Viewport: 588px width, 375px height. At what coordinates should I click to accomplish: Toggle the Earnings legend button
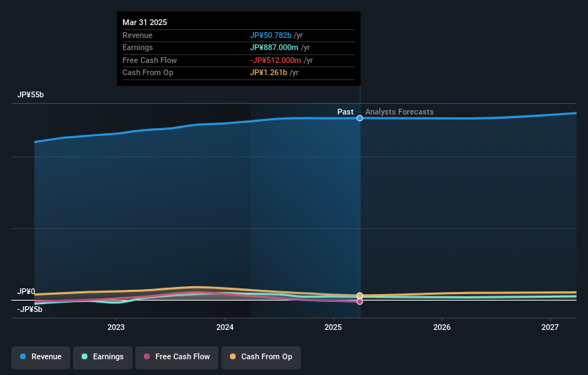(102, 357)
